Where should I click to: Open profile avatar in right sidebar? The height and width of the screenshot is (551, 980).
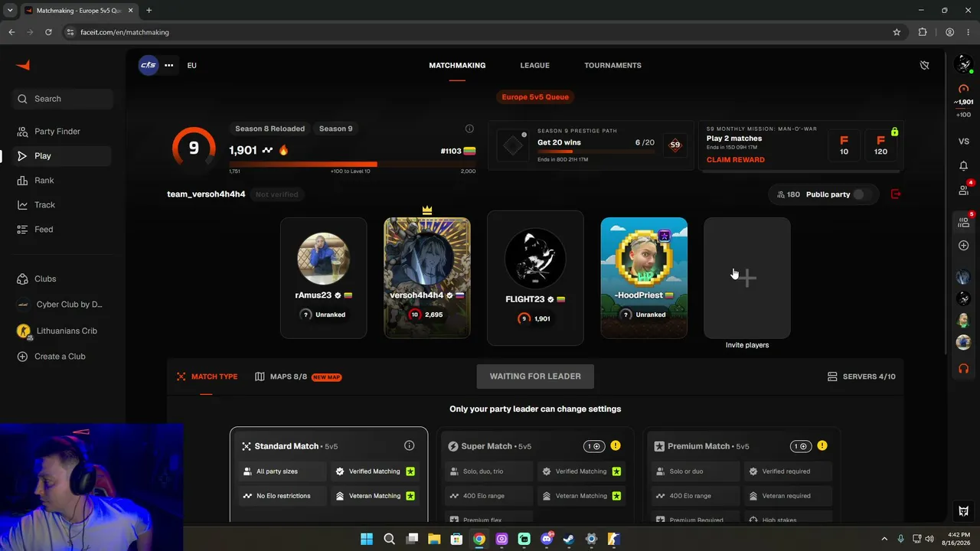[x=964, y=64]
